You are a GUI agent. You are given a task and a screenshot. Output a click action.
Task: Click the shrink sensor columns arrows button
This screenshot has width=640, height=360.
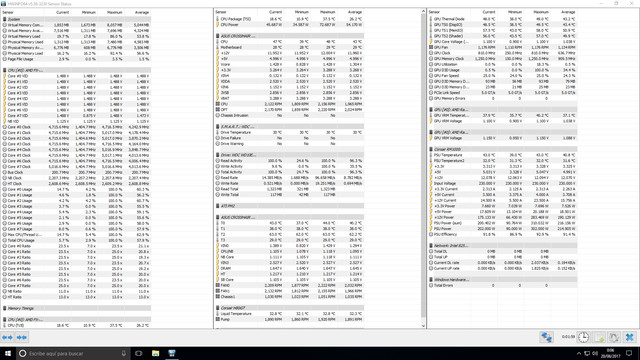tap(22, 338)
